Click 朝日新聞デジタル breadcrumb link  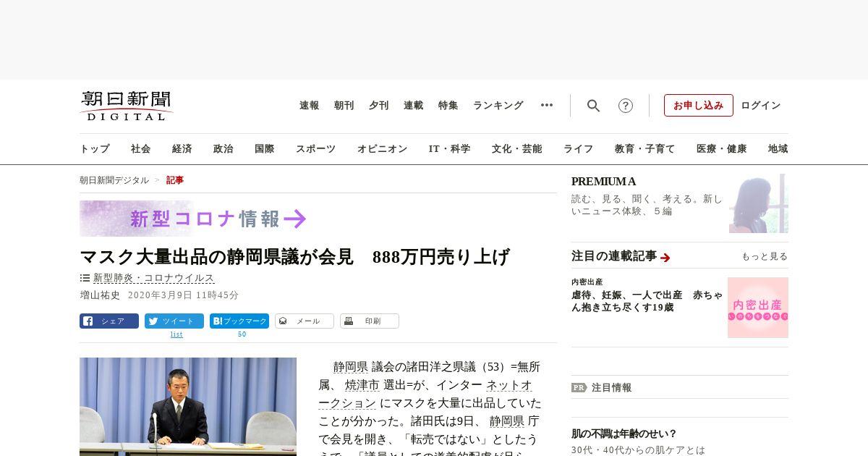(114, 180)
